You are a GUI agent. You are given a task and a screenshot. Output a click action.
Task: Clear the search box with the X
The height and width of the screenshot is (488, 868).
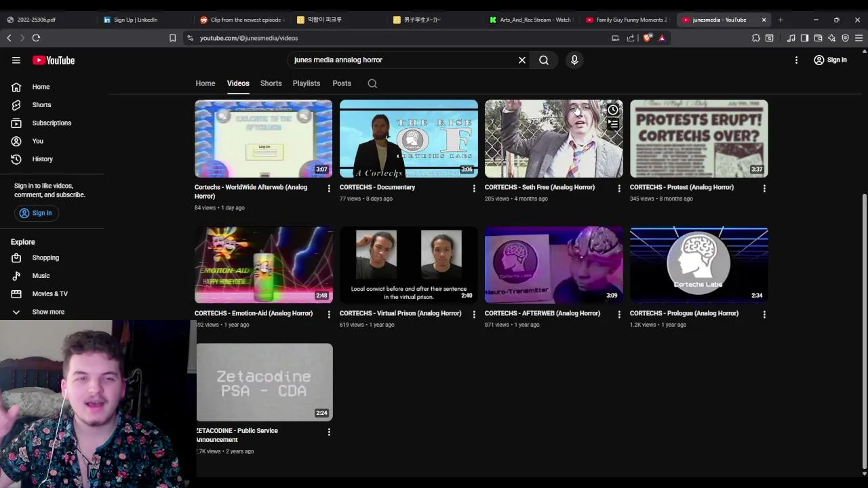pos(522,60)
